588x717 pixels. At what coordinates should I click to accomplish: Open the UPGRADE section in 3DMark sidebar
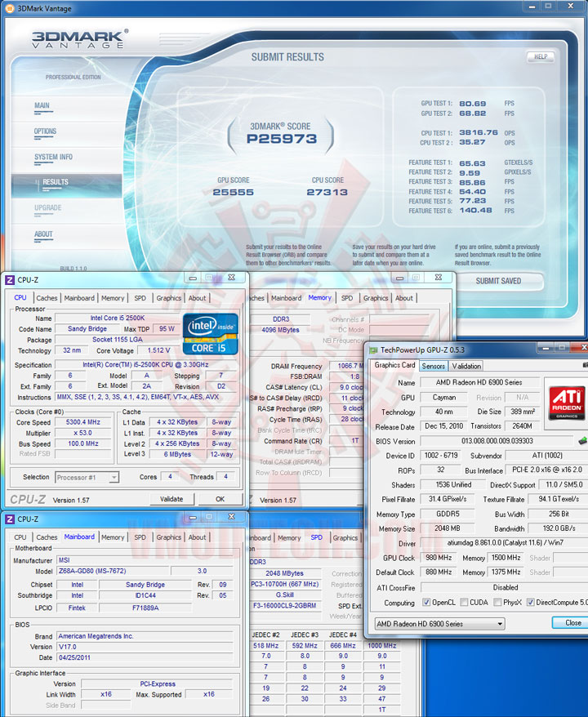[x=47, y=208]
